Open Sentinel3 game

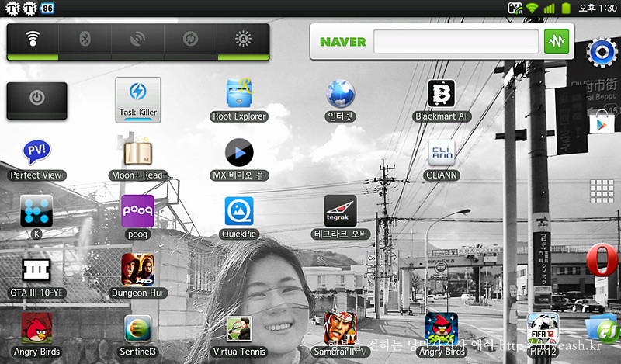[138, 335]
